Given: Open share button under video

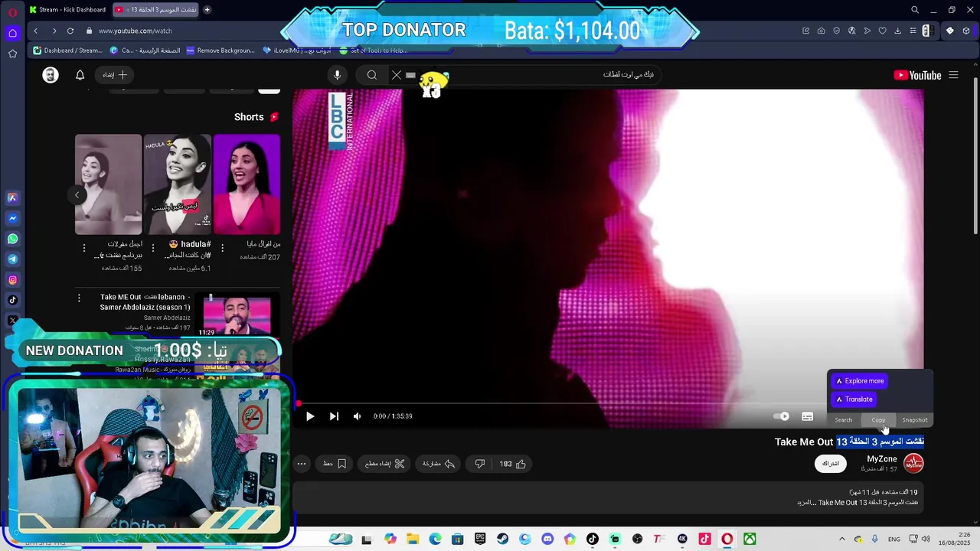Looking at the screenshot, I should pos(439,464).
